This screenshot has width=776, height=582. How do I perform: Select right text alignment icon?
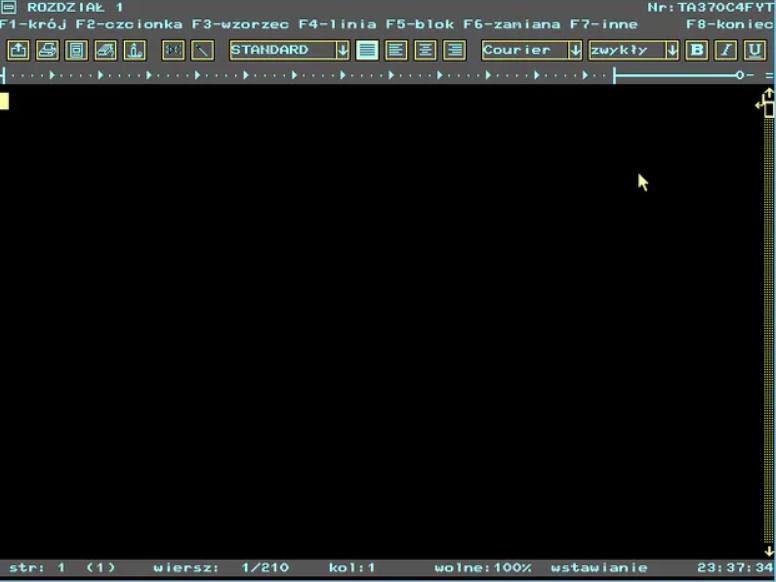pos(454,50)
